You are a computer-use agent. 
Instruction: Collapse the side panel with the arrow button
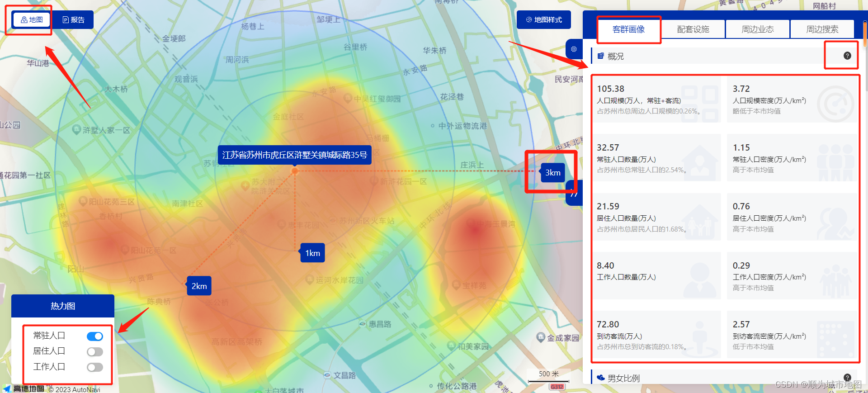tap(574, 194)
